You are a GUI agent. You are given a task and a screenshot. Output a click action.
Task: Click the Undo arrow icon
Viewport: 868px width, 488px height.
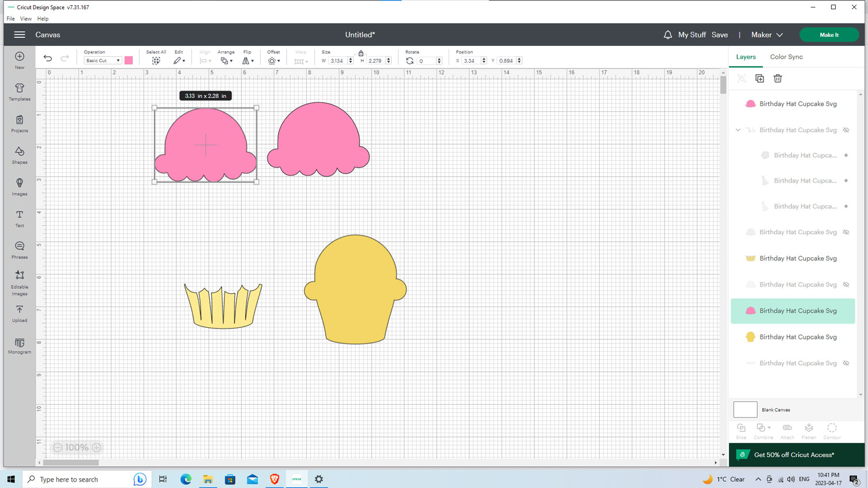tap(48, 59)
